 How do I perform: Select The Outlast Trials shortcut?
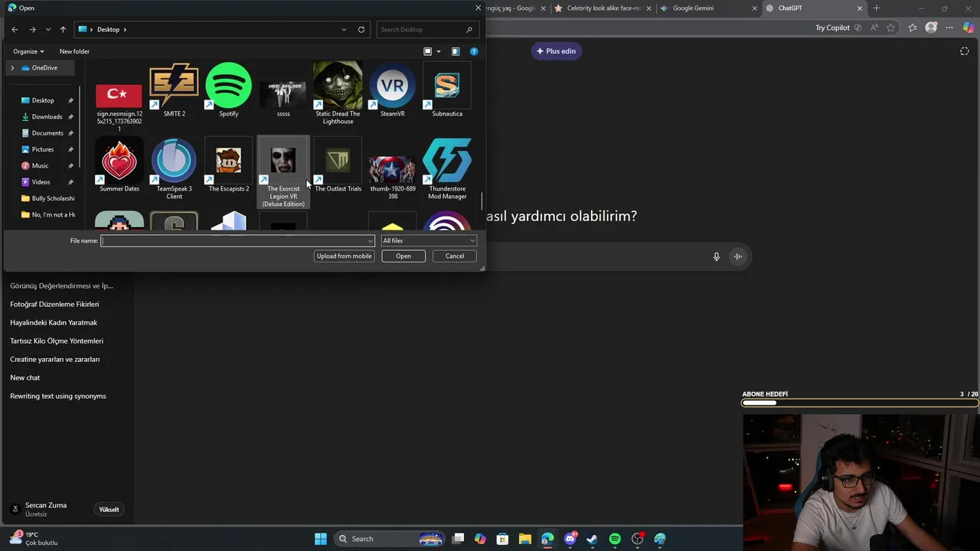click(338, 165)
